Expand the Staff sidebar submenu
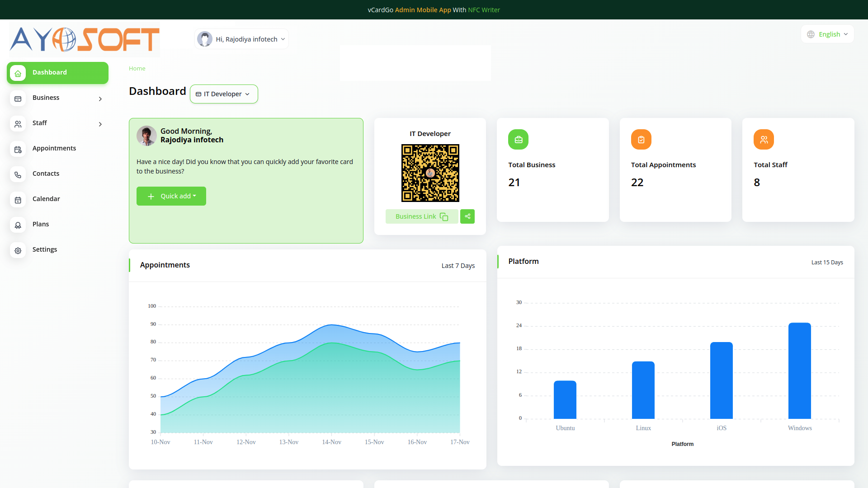The width and height of the screenshot is (868, 488). pos(57,123)
